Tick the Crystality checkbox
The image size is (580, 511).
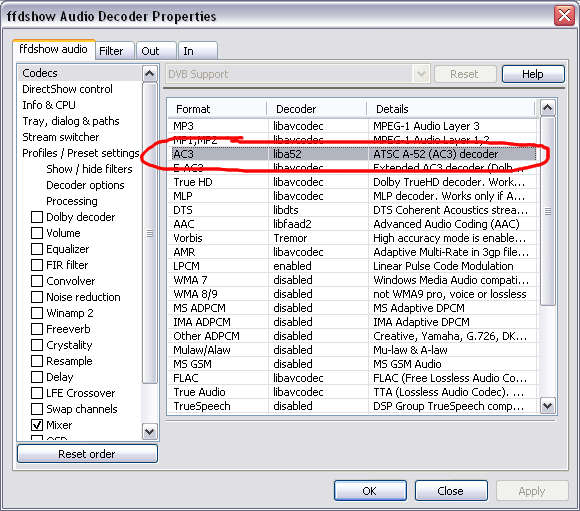point(37,345)
